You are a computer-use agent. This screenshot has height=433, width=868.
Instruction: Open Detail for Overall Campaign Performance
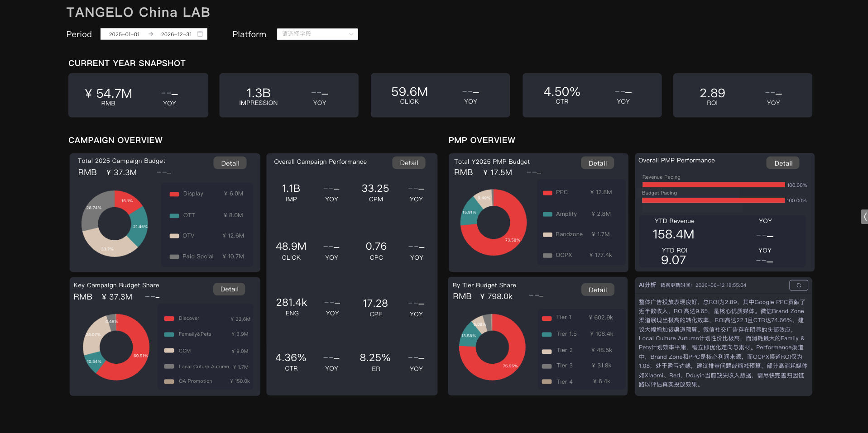coord(409,163)
